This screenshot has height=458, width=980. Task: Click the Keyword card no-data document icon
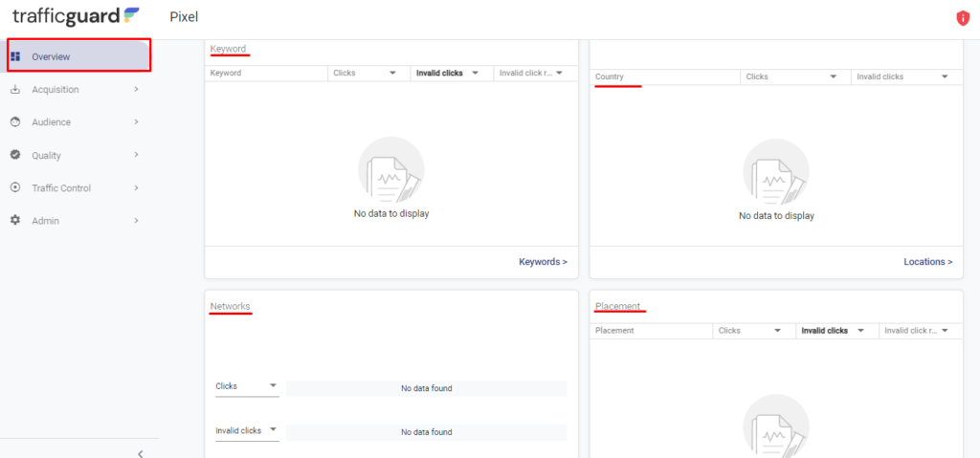[391, 170]
